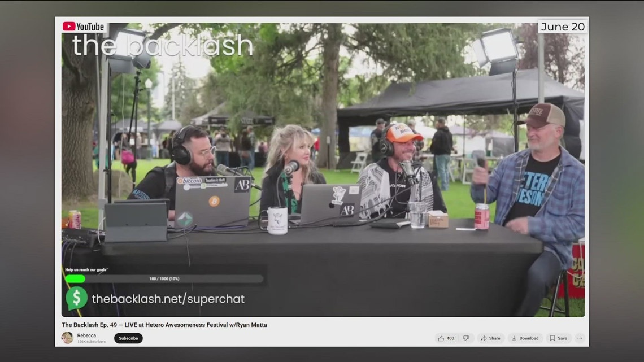Save the video to a playlist
This screenshot has width=644, height=362.
[x=559, y=338]
